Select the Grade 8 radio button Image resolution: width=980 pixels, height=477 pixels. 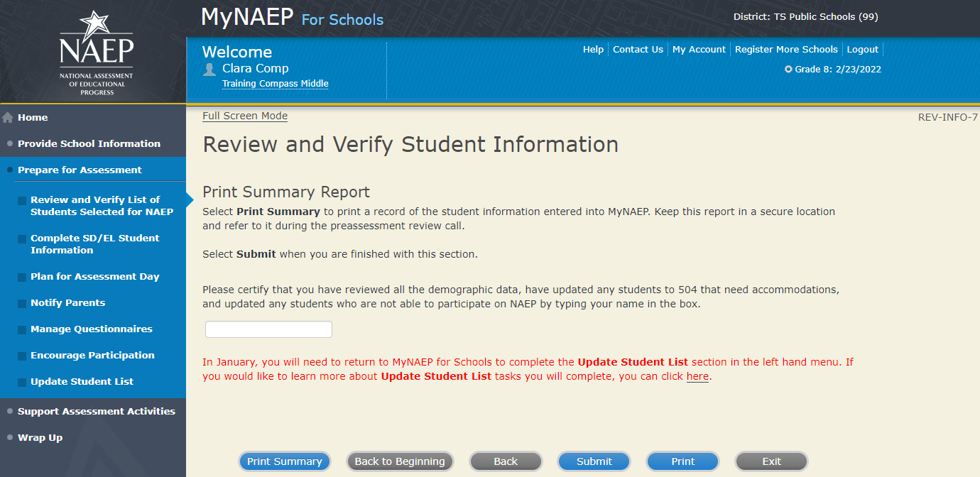pos(788,70)
